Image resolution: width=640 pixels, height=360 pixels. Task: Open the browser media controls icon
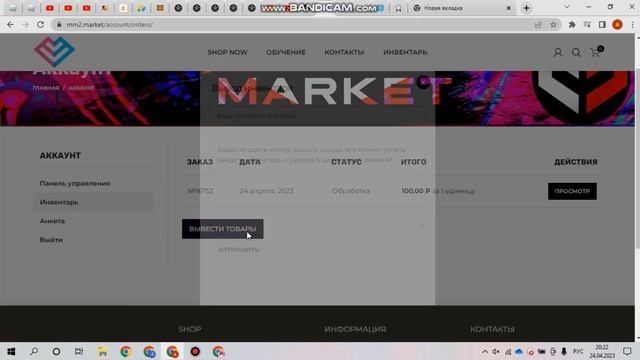click(x=587, y=24)
